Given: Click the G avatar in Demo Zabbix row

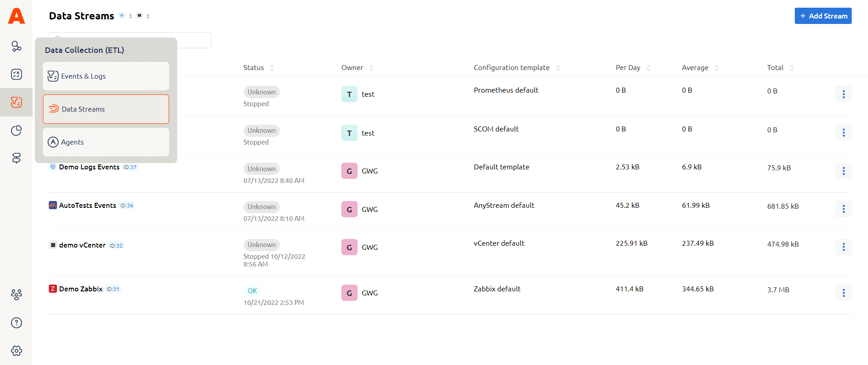Looking at the screenshot, I should pyautogui.click(x=349, y=293).
